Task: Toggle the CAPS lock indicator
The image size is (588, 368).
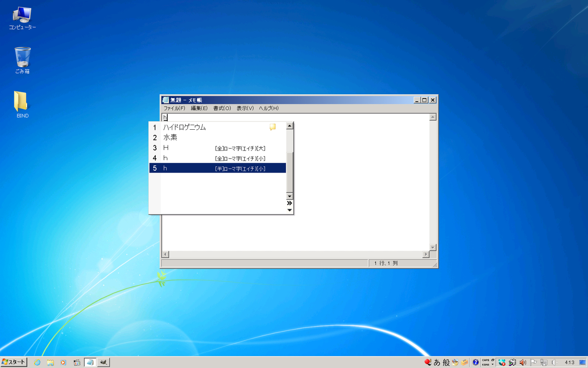Action: [x=486, y=360]
